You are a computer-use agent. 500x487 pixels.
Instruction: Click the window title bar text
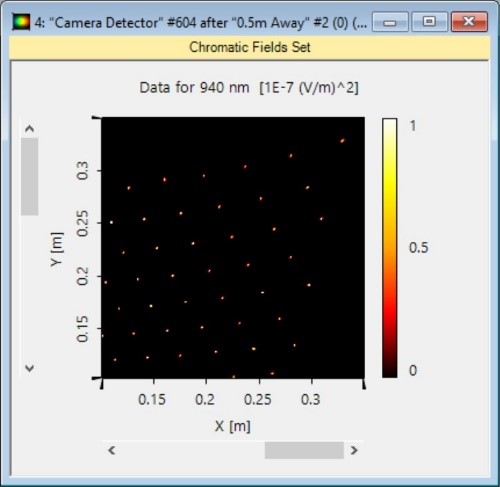[200, 23]
